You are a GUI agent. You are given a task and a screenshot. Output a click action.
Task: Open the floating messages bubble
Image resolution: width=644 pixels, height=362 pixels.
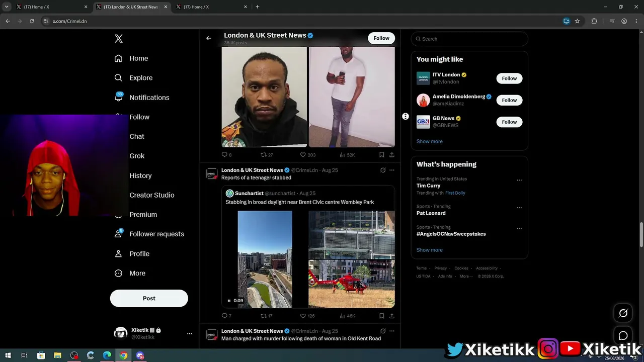tap(623, 335)
